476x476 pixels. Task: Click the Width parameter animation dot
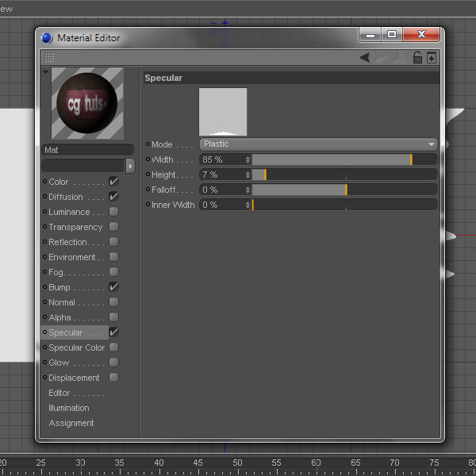[148, 159]
